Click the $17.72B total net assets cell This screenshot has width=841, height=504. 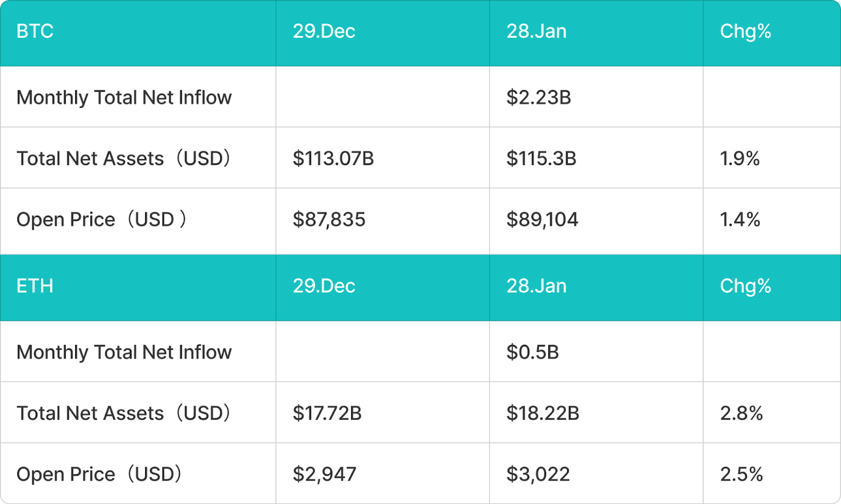pyautogui.click(x=327, y=414)
